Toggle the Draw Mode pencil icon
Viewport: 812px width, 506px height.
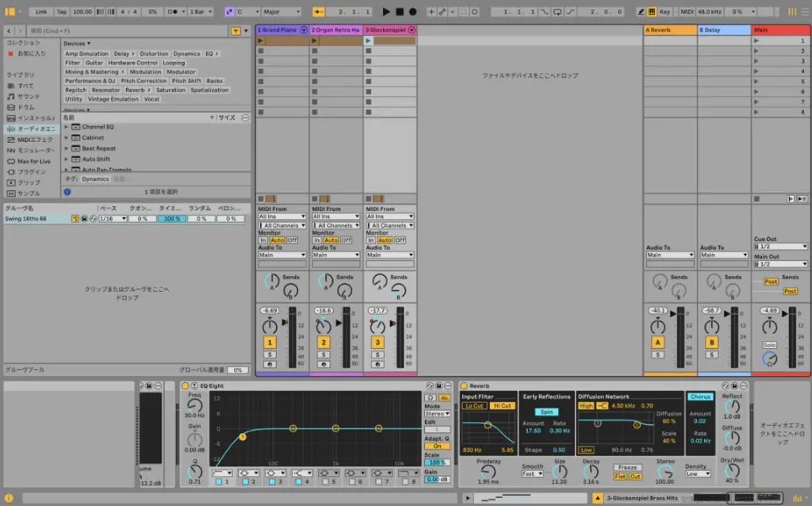641,11
